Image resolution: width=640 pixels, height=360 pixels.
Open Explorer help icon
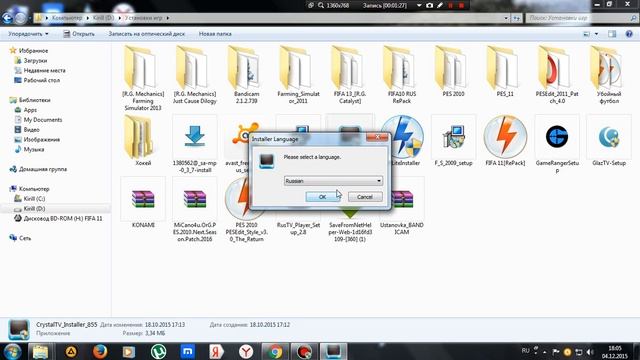pyautogui.click(x=629, y=34)
